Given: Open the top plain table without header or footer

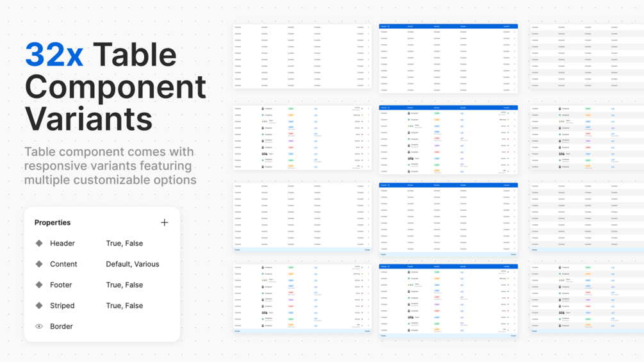Looking at the screenshot, I should click(302, 56).
